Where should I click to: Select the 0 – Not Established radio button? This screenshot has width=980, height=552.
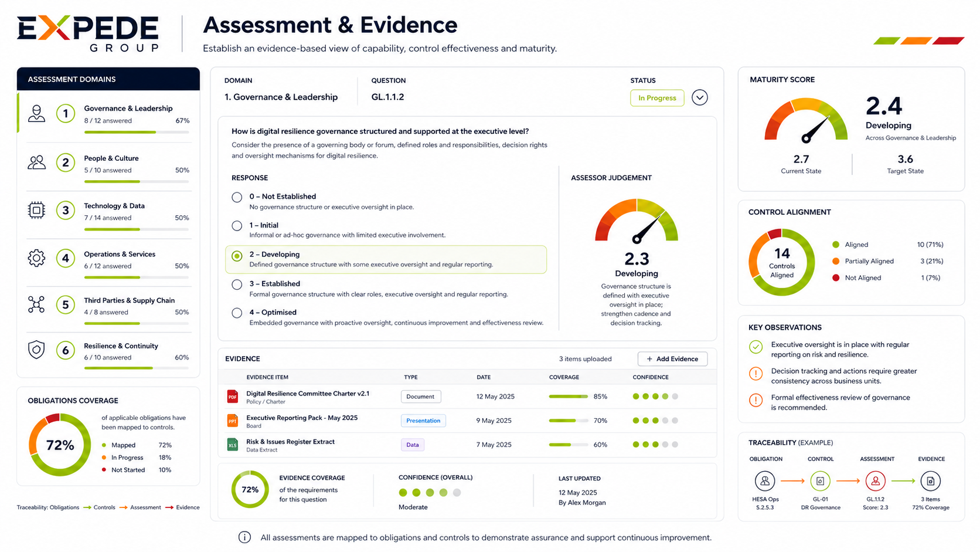pyautogui.click(x=237, y=197)
